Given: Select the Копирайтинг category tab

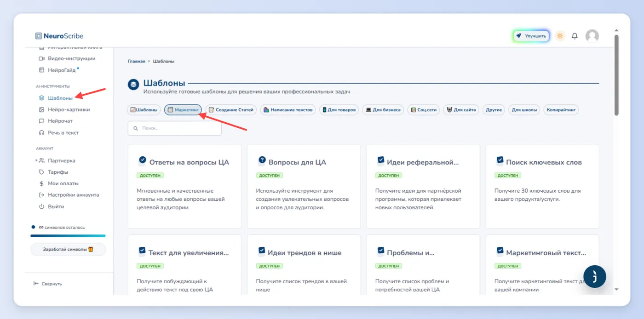Looking at the screenshot, I should (x=561, y=110).
